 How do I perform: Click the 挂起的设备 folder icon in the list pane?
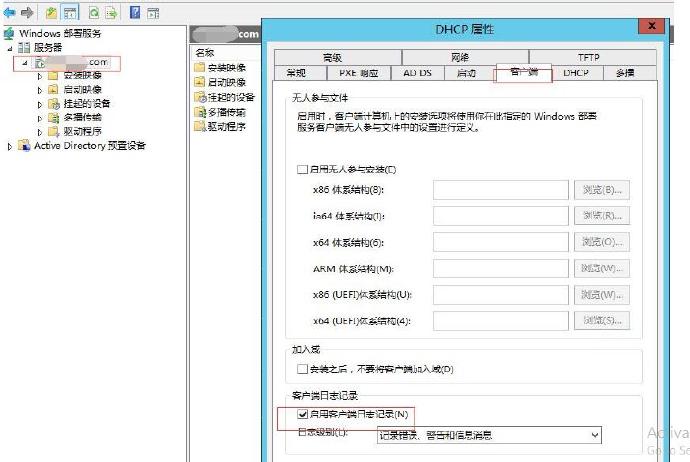pos(200,97)
